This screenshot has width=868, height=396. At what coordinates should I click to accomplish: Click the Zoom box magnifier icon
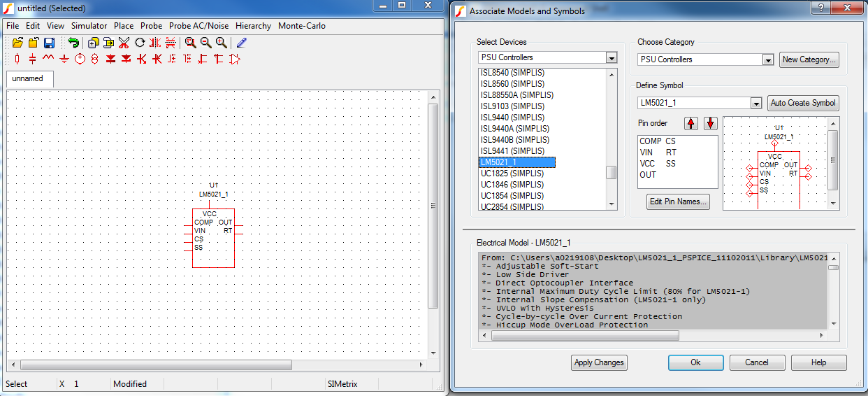[190, 43]
